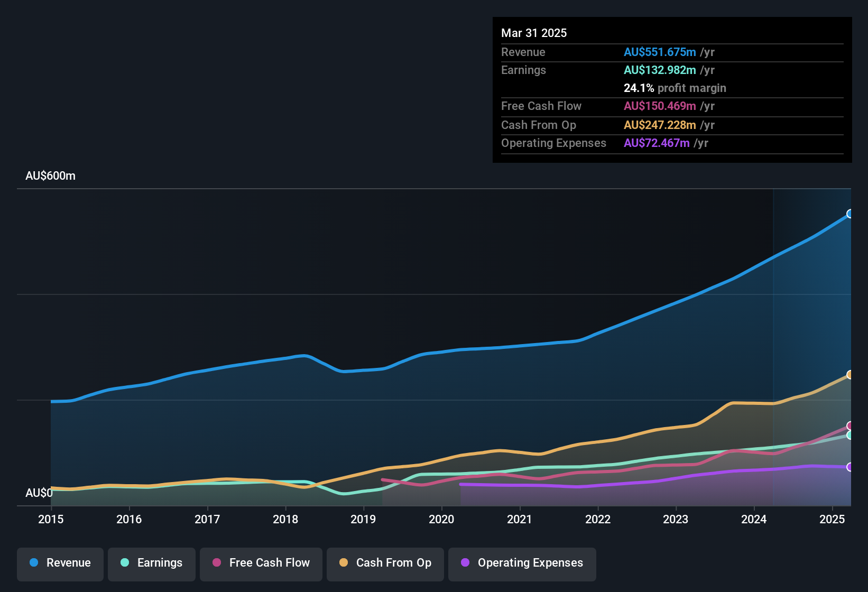Viewport: 868px width, 592px height.
Task: Open details for the Operating Expenses row
Action: 553,143
